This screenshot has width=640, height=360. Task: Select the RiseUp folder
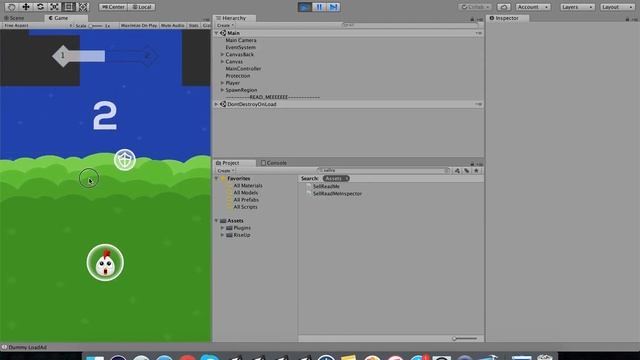242,235
